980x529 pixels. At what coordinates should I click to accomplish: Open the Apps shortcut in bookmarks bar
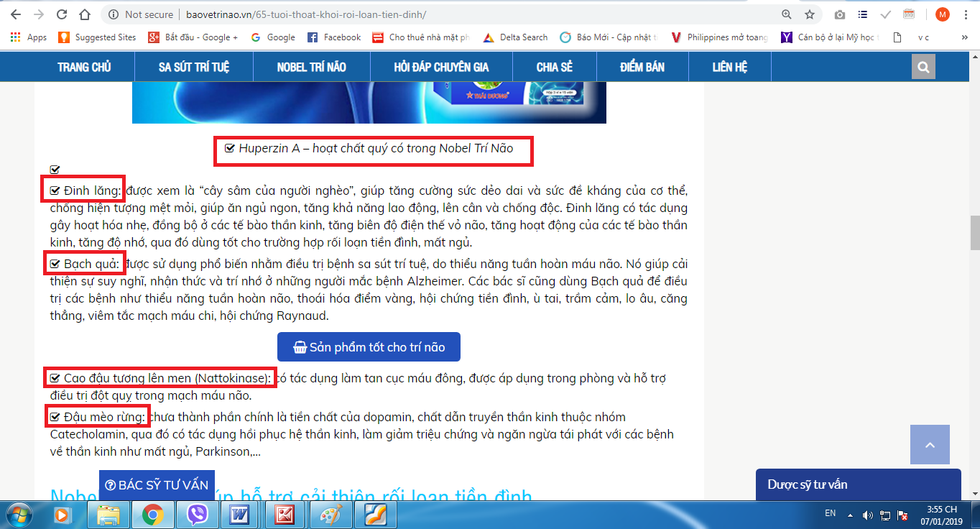pyautogui.click(x=29, y=37)
